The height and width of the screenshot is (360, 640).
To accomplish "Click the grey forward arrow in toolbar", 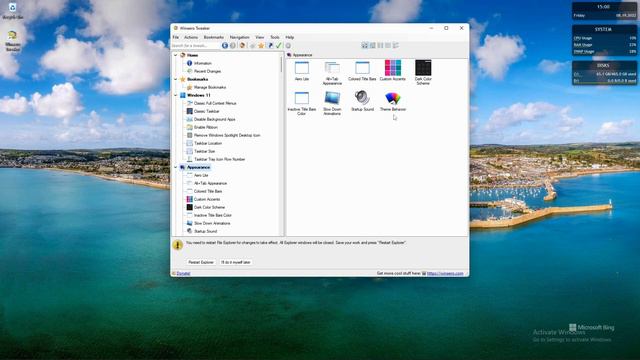I will (x=233, y=46).
